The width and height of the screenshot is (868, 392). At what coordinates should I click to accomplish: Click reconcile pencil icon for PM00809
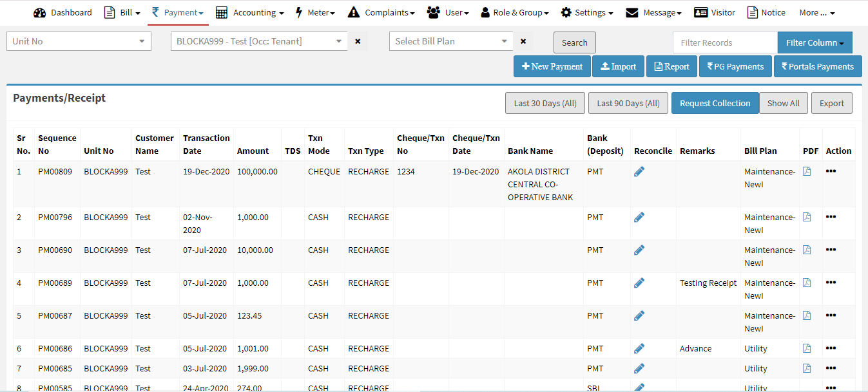pyautogui.click(x=639, y=171)
